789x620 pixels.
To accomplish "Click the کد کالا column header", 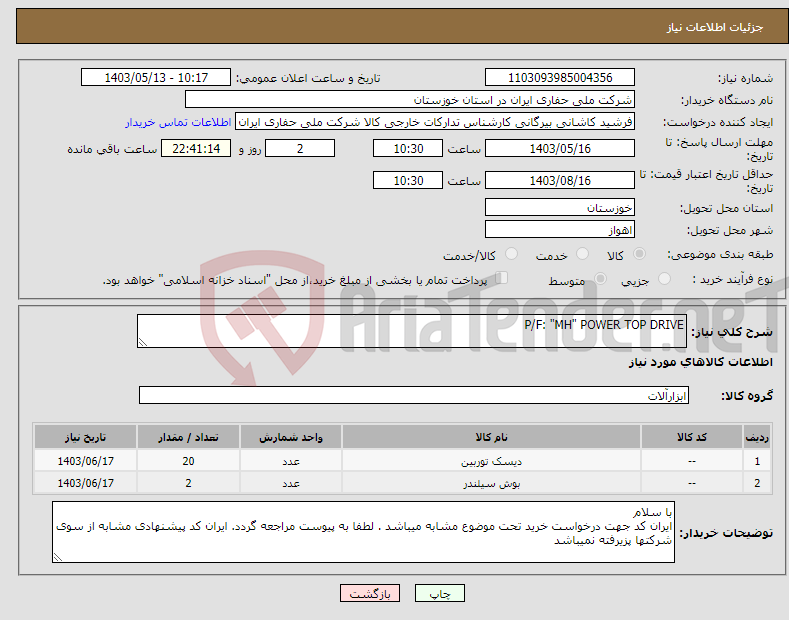I will pyautogui.click(x=692, y=437).
